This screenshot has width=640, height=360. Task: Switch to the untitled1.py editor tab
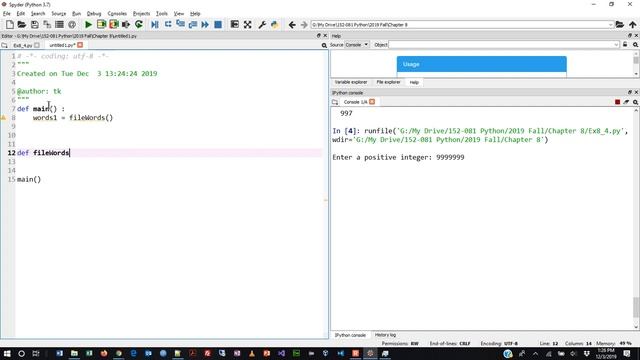coord(62,45)
